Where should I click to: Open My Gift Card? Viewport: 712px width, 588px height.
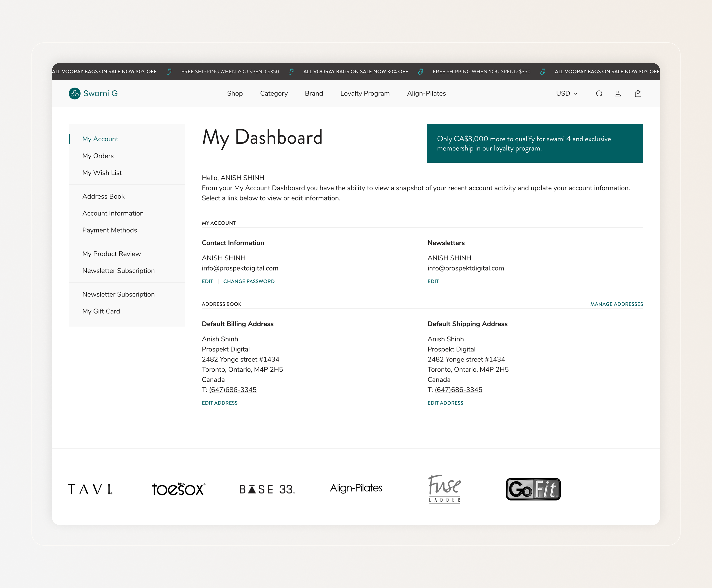coord(101,311)
